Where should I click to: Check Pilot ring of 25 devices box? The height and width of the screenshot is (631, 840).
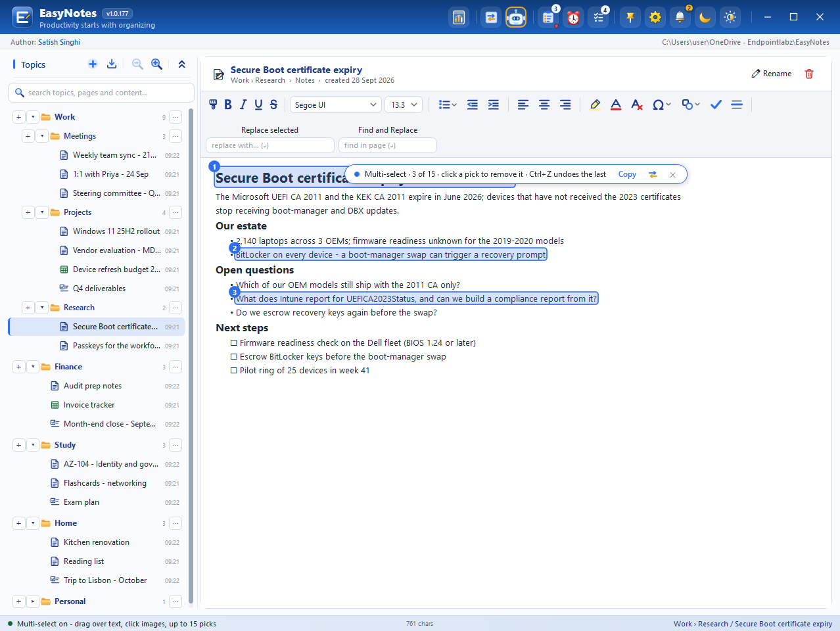coord(233,371)
